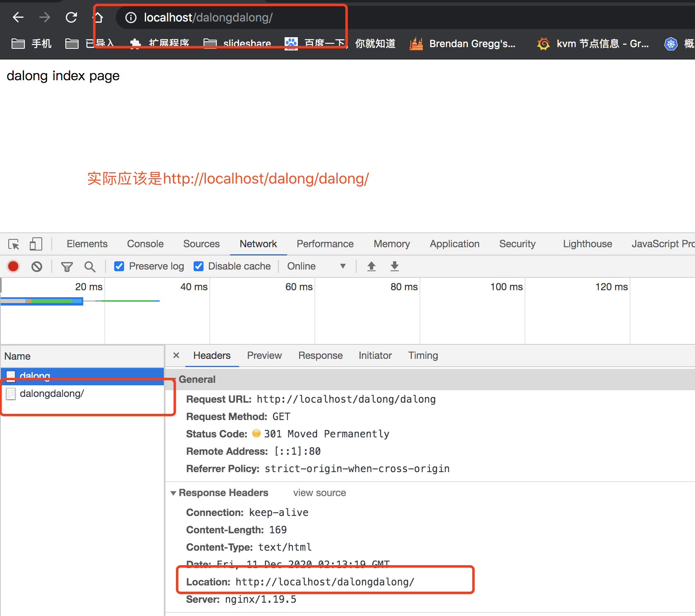Open the Lighthouse tab
This screenshot has width=695, height=616.
pyautogui.click(x=587, y=244)
